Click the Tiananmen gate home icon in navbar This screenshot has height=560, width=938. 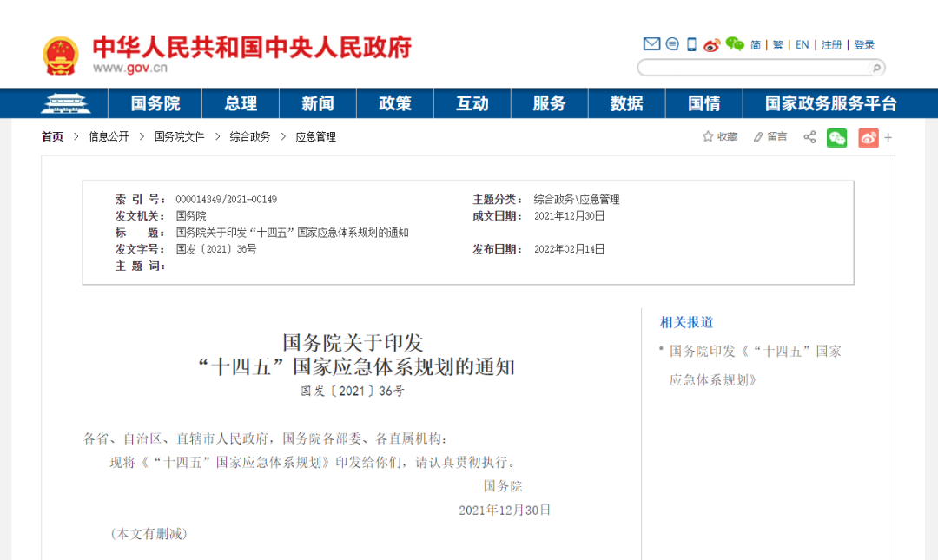tap(65, 103)
